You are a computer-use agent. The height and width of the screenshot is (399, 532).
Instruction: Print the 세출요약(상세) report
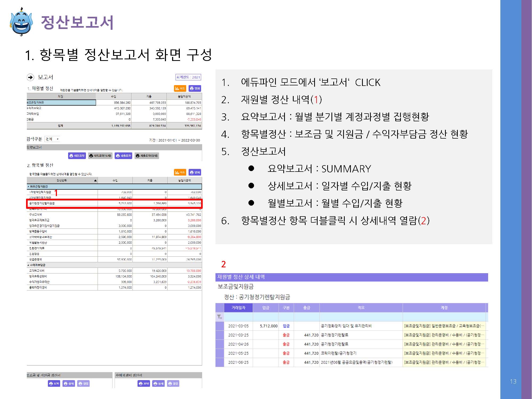click(x=147, y=156)
